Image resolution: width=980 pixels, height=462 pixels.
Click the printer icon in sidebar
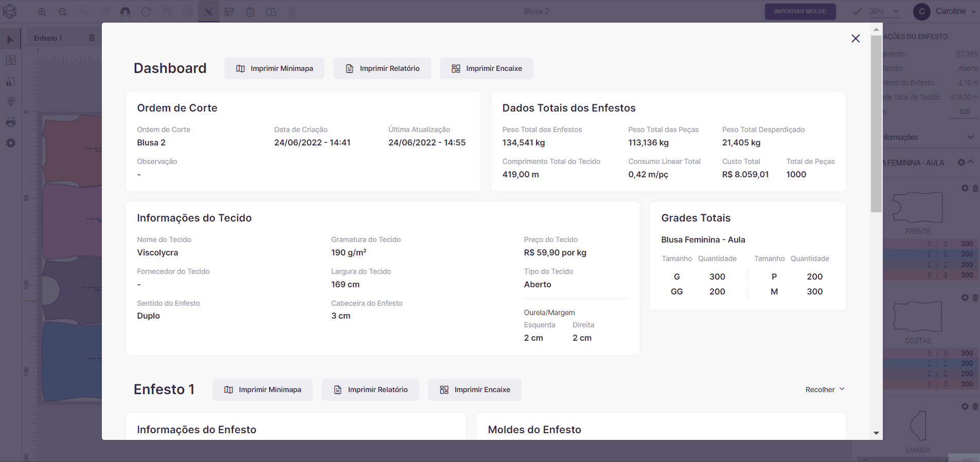(11, 122)
